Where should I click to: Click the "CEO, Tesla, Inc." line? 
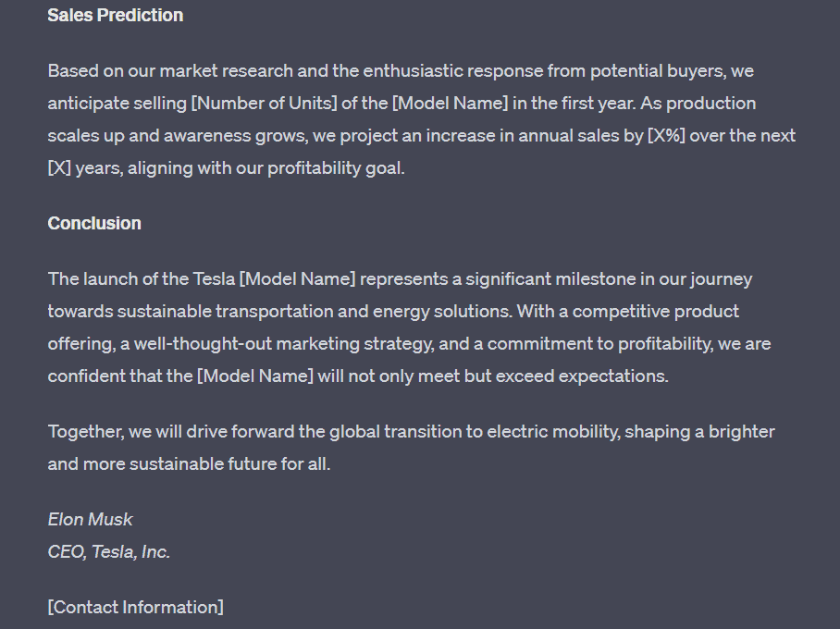tap(109, 552)
